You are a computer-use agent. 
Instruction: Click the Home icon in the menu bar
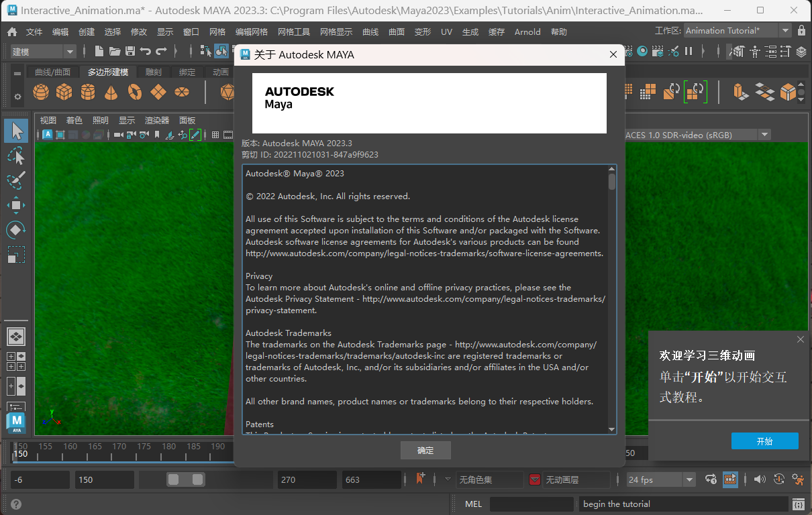12,32
